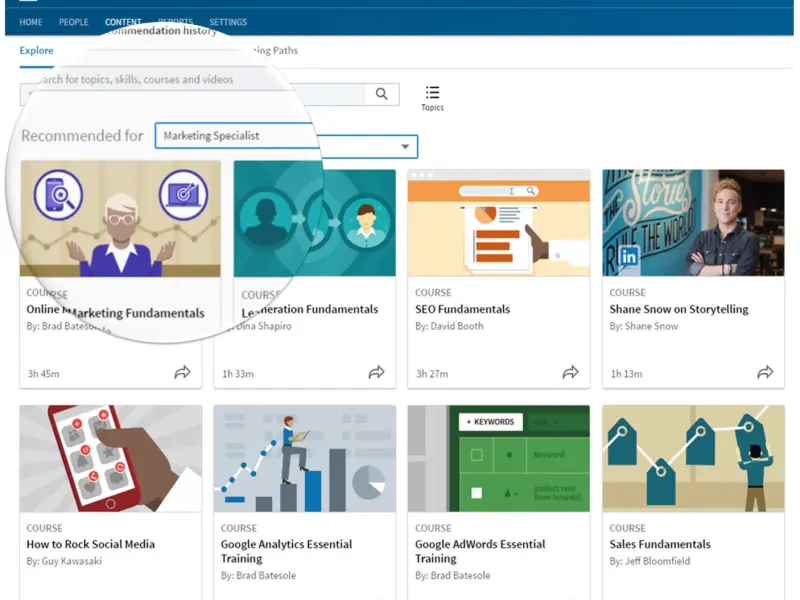Open the SEO Fundamentals course title

(x=463, y=310)
